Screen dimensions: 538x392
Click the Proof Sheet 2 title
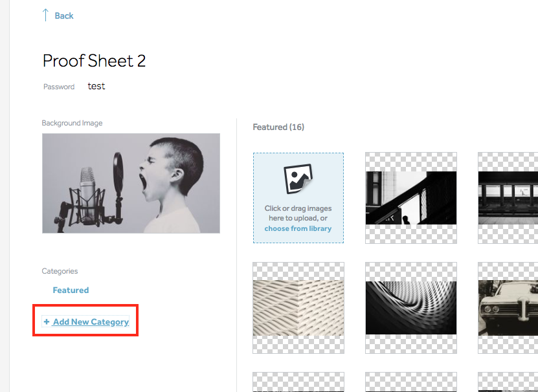(94, 61)
